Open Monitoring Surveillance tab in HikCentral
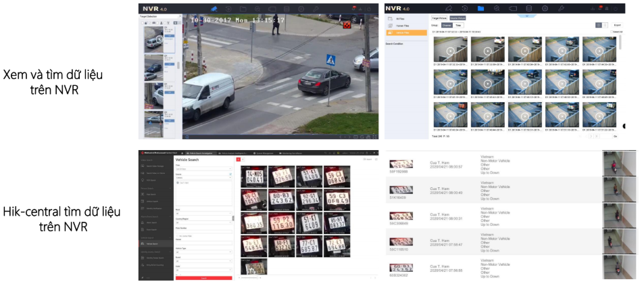Image resolution: width=644 pixels, height=286 pixels. [x=291, y=153]
